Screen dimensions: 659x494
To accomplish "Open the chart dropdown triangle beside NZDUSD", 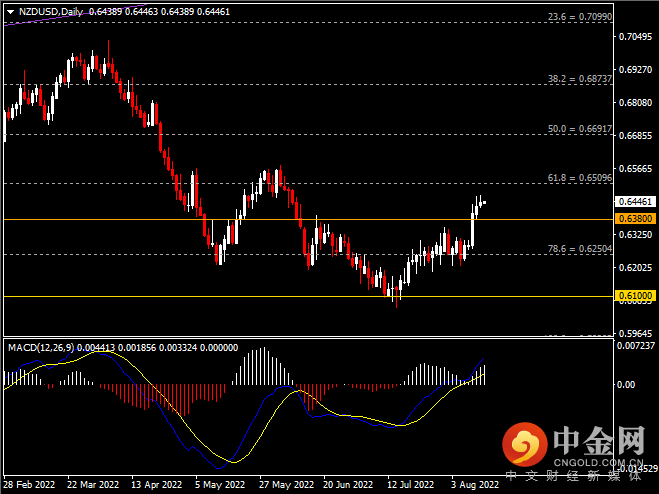I will coord(11,12).
